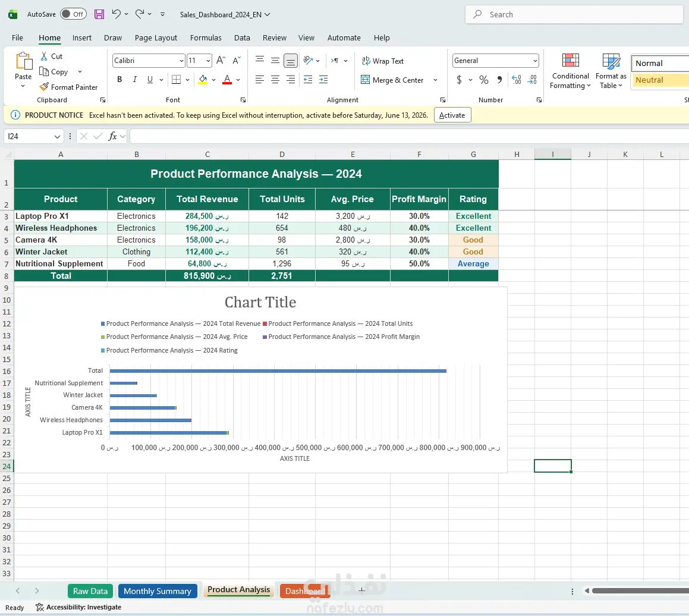Image resolution: width=689 pixels, height=616 pixels.
Task: Center text horizontally
Action: [275, 80]
